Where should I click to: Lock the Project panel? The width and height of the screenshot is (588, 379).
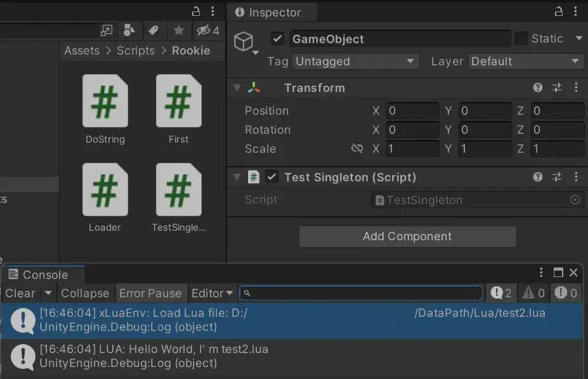point(196,11)
